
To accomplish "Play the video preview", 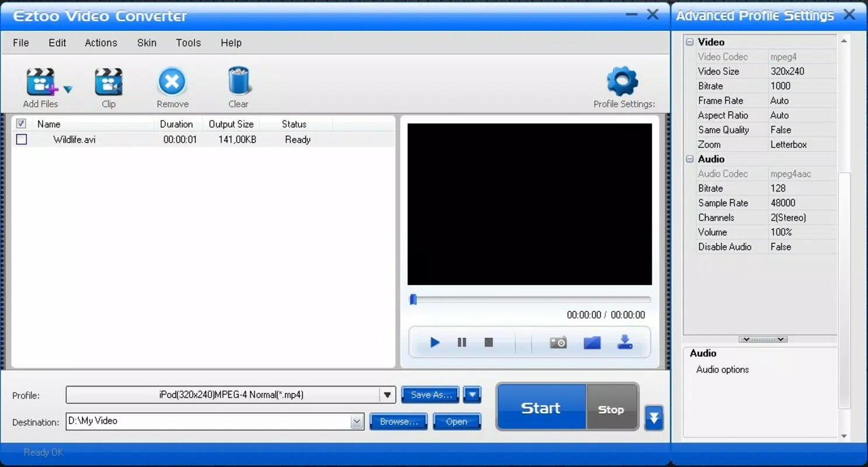I will pyautogui.click(x=435, y=343).
